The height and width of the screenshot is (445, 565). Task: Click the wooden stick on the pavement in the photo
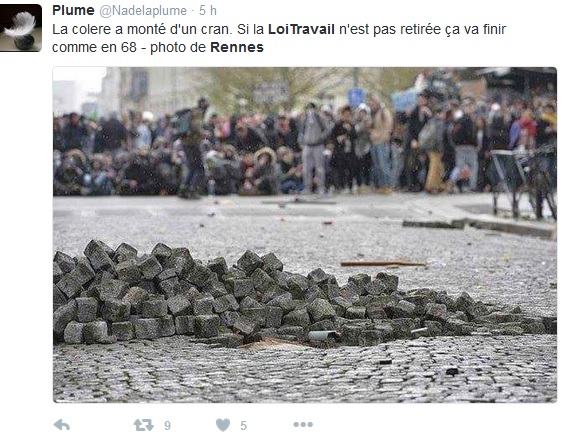(x=383, y=264)
